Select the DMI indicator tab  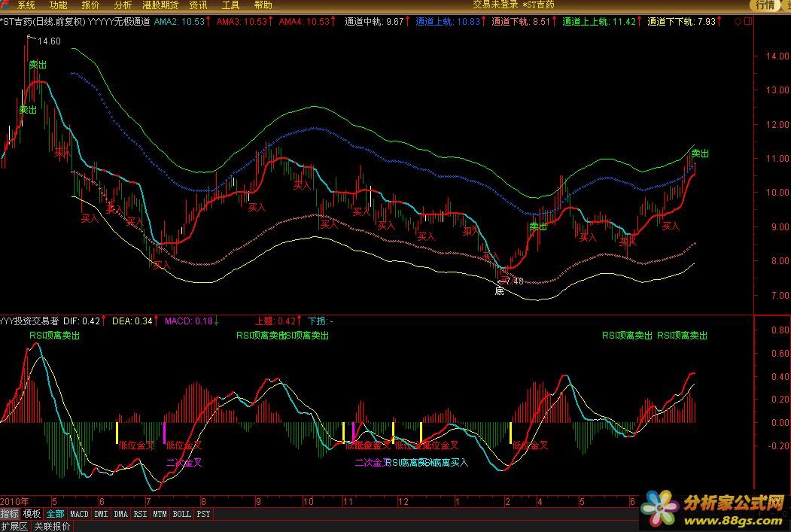tap(101, 514)
